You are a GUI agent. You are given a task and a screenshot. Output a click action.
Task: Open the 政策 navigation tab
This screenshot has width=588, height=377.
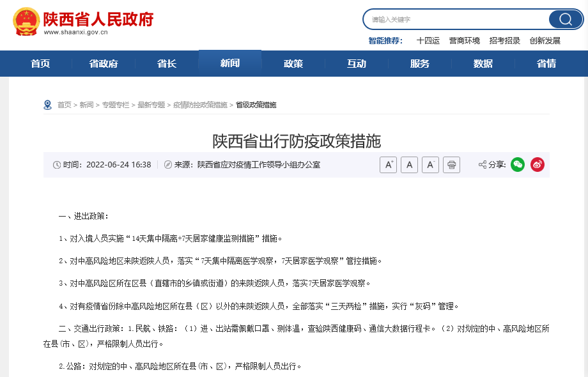293,64
